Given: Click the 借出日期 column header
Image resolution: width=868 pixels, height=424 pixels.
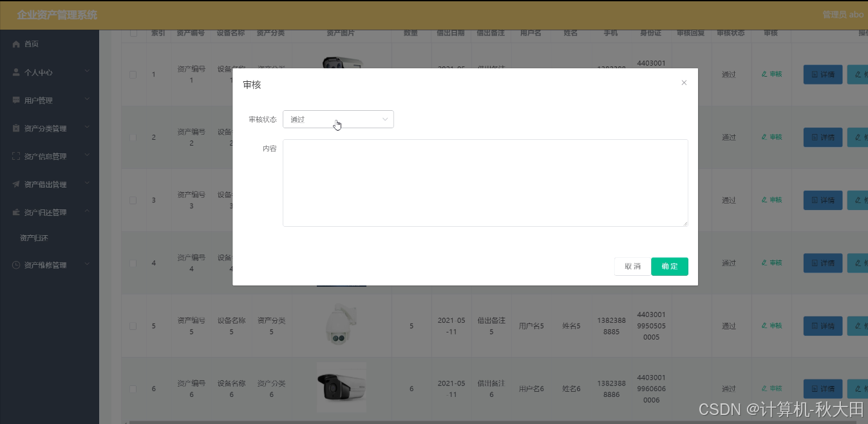Looking at the screenshot, I should coord(451,33).
